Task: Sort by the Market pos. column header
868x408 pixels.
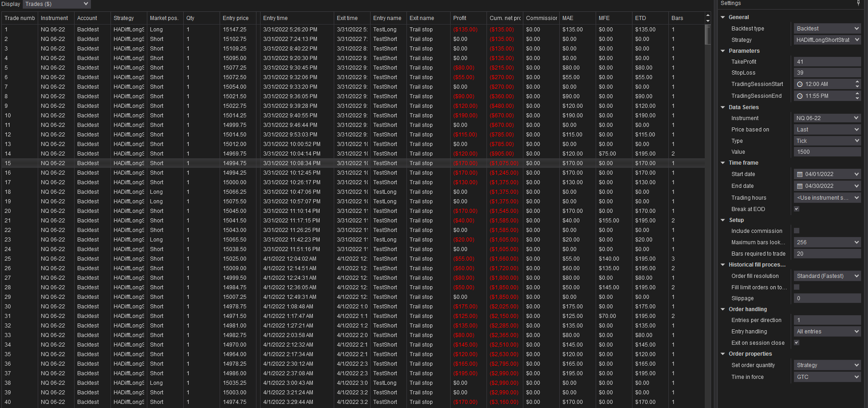Action: 165,18
